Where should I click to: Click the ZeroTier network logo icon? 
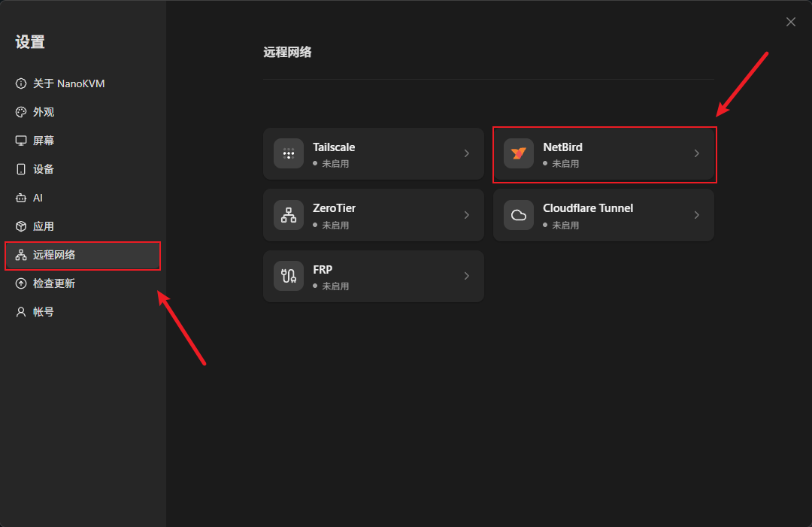[289, 215]
